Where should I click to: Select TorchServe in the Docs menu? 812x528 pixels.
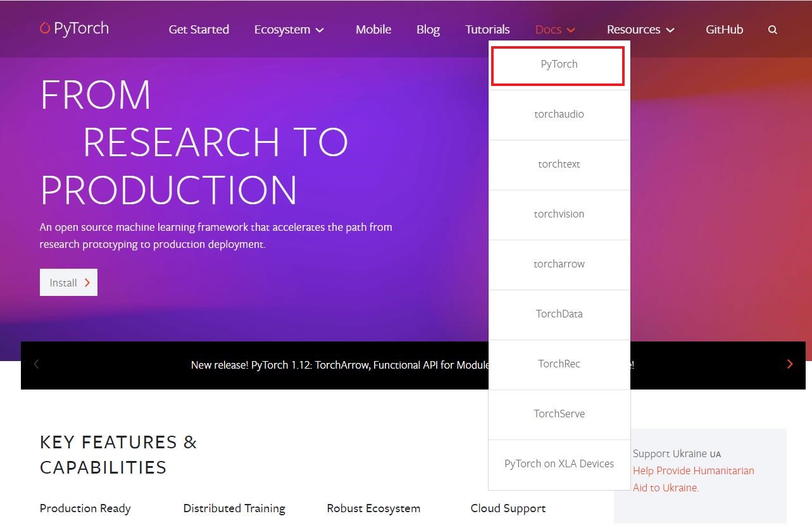point(559,414)
